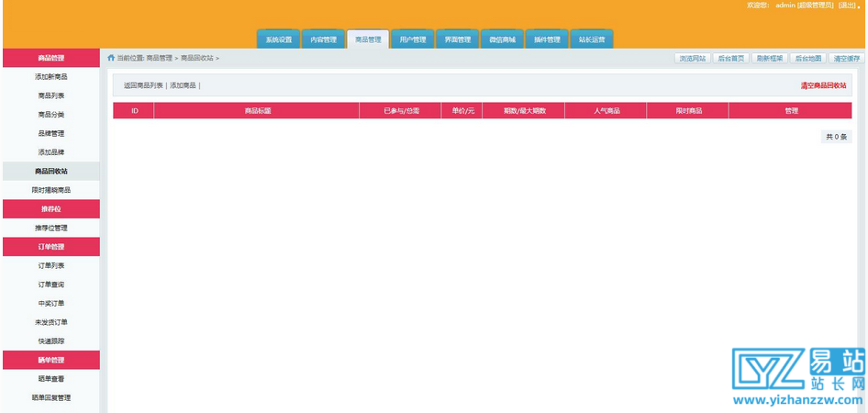
Task: Open 添加新商品 in the sidebar
Action: point(51,77)
